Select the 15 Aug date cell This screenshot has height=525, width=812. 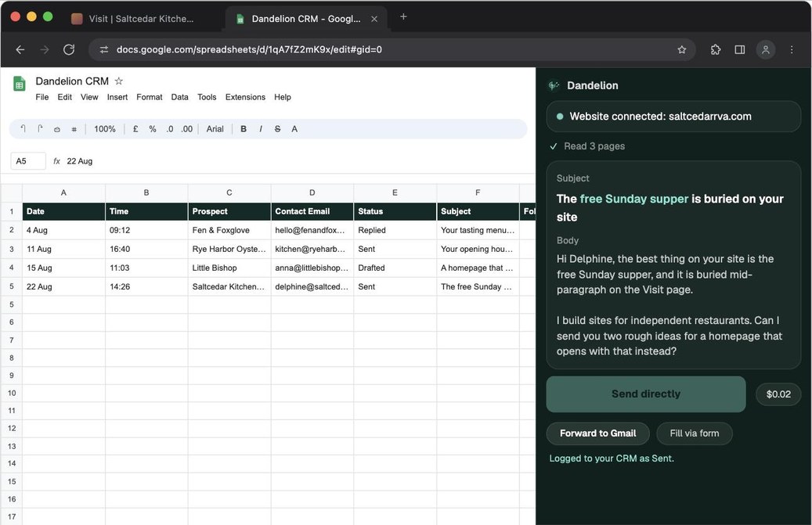click(63, 268)
